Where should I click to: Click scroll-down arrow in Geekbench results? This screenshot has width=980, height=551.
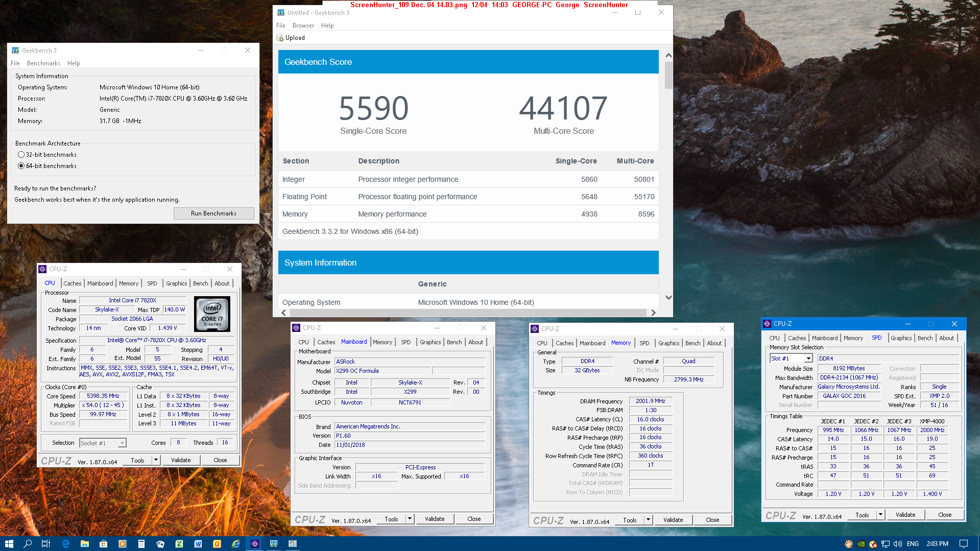[668, 298]
